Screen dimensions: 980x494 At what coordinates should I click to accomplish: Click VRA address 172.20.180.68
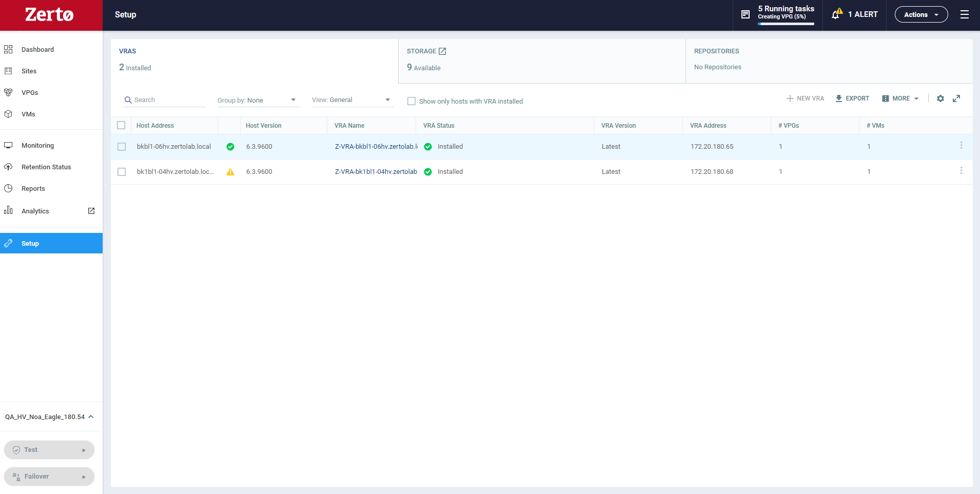click(x=712, y=172)
